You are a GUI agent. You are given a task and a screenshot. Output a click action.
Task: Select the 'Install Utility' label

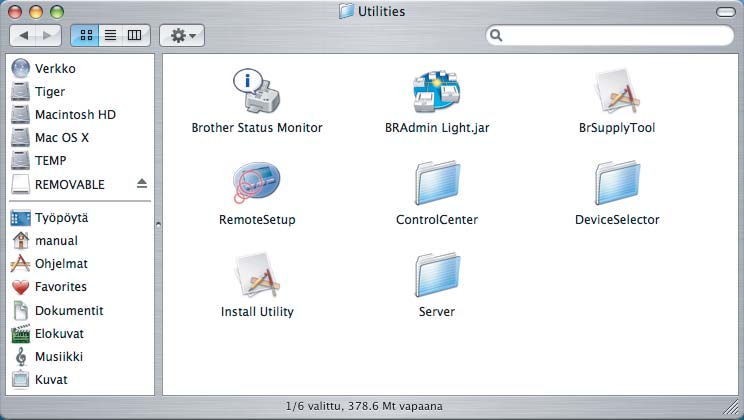coord(257,312)
